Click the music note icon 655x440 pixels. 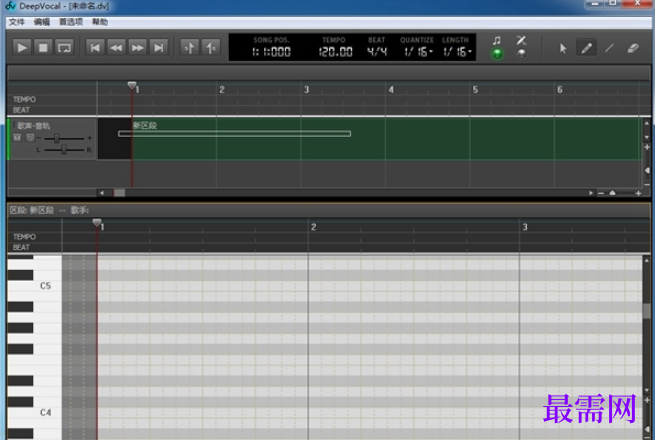coord(497,41)
